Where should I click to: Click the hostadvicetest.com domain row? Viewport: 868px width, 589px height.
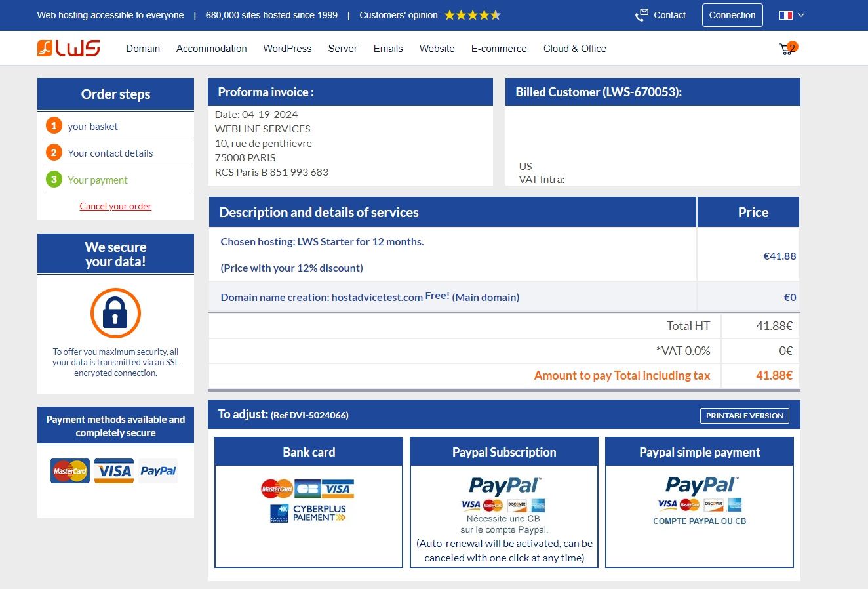pyautogui.click(x=504, y=297)
